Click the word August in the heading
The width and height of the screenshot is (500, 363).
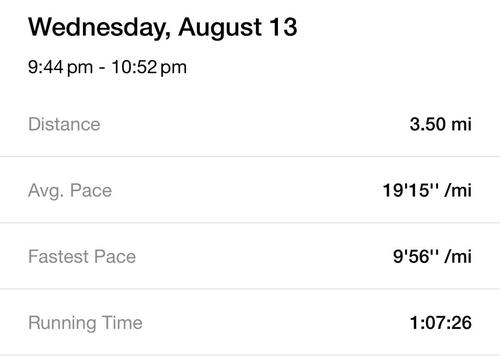(220, 27)
